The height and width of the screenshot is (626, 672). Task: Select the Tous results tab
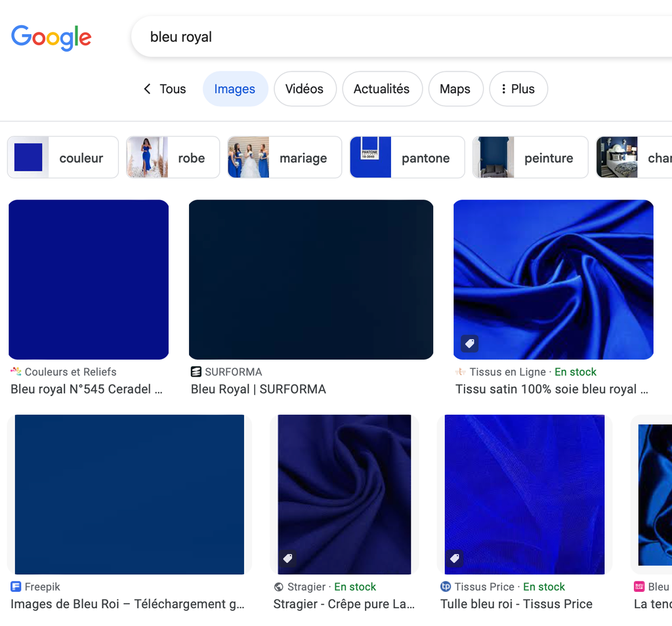pos(173,89)
